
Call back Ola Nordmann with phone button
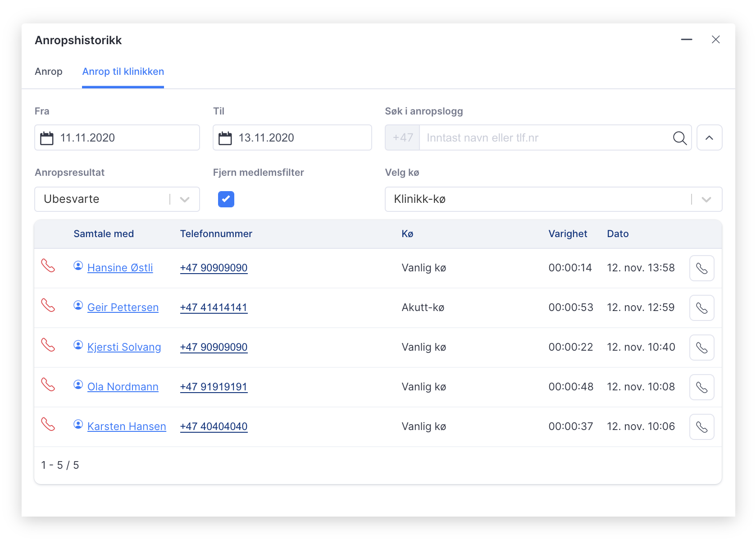point(702,387)
